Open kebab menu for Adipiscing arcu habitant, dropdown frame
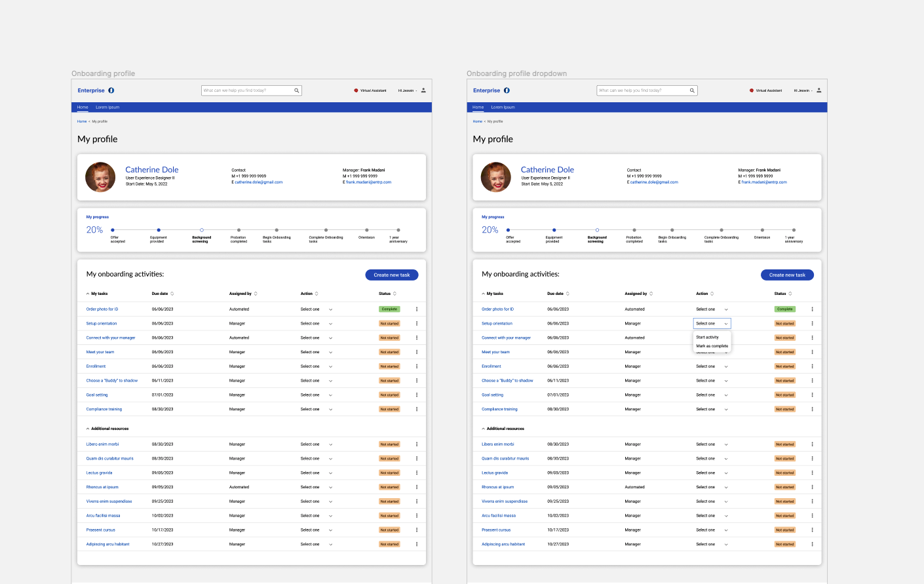 (x=812, y=544)
